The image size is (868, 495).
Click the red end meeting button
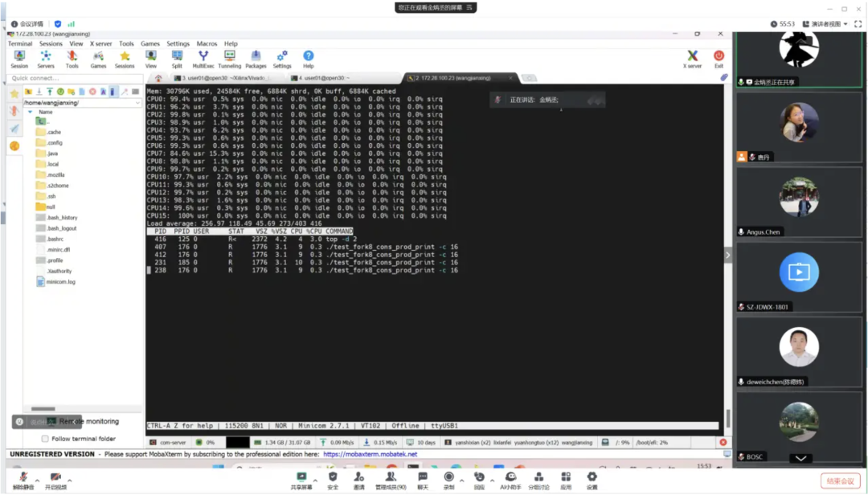(839, 481)
